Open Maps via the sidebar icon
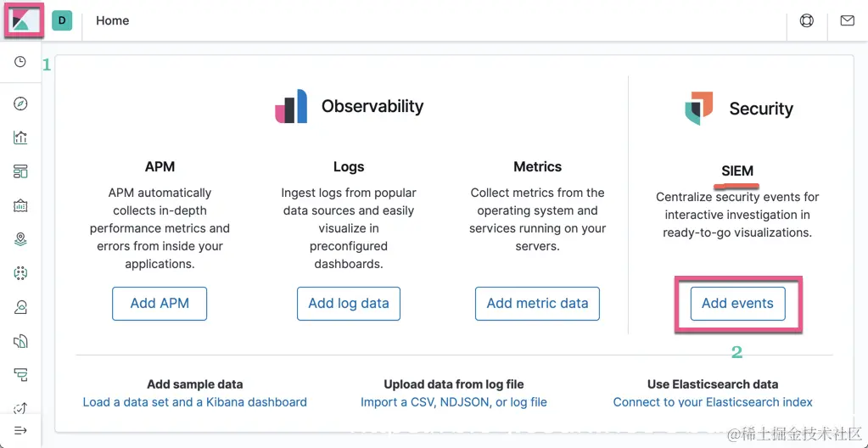This screenshot has height=448, width=868. 20,239
